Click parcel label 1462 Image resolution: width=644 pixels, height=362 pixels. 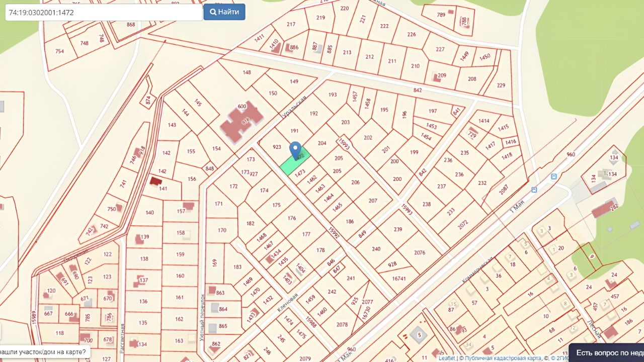point(312,179)
